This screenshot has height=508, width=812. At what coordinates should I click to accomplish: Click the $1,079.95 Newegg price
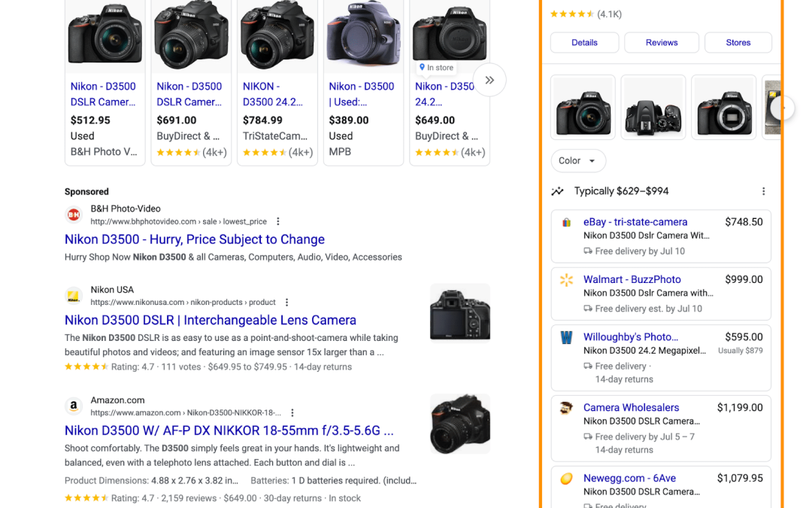(740, 478)
